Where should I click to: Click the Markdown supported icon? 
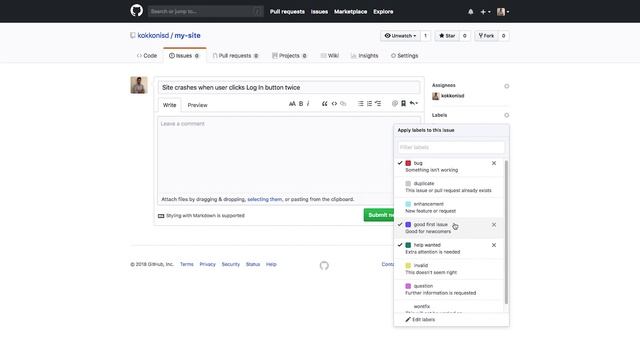(161, 216)
